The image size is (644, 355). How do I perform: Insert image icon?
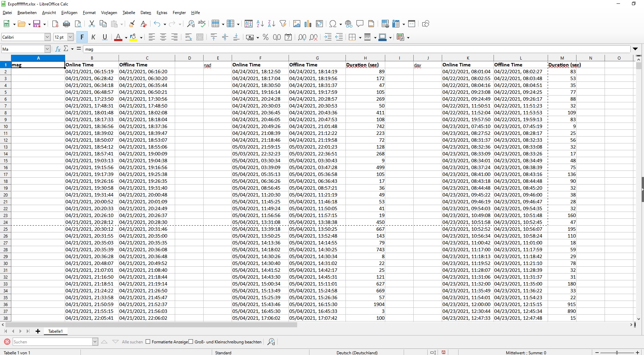(x=297, y=24)
